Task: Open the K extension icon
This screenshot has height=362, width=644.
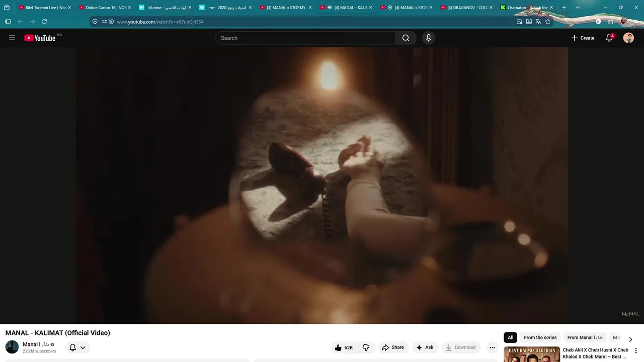Action: [x=598, y=22]
